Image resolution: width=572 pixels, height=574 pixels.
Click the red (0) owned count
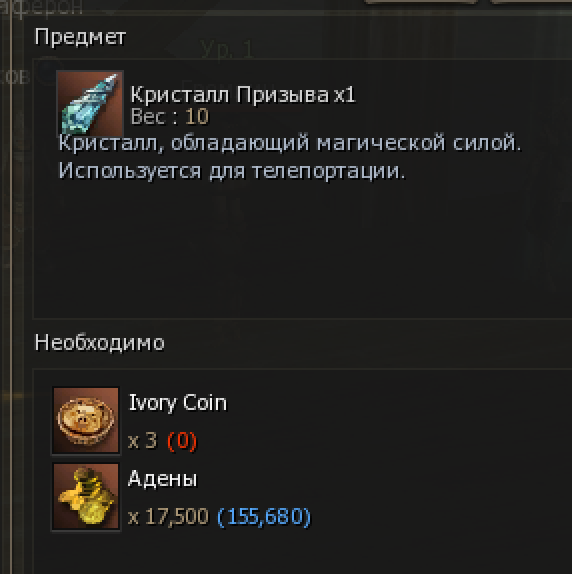click(182, 441)
